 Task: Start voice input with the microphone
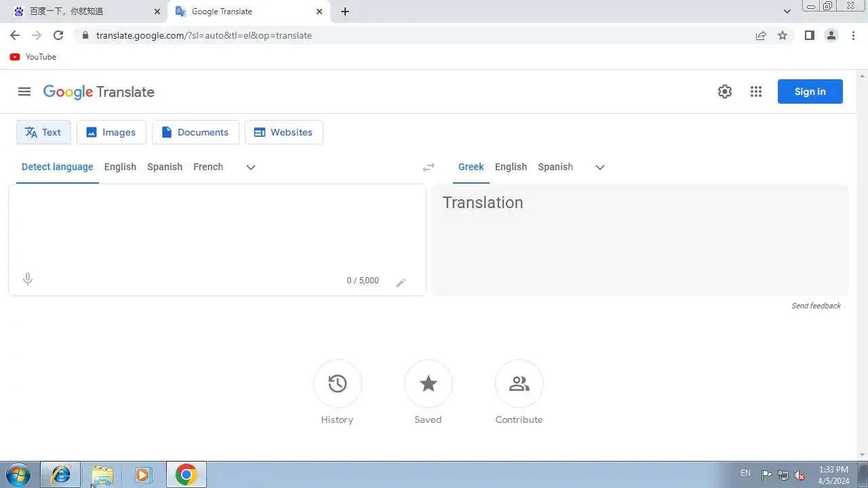tap(28, 279)
